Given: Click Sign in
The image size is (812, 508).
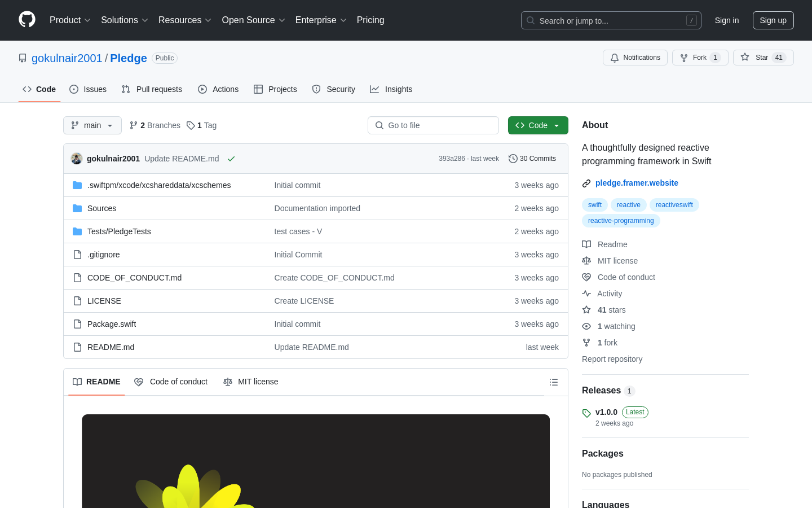Looking at the screenshot, I should pyautogui.click(x=727, y=20).
